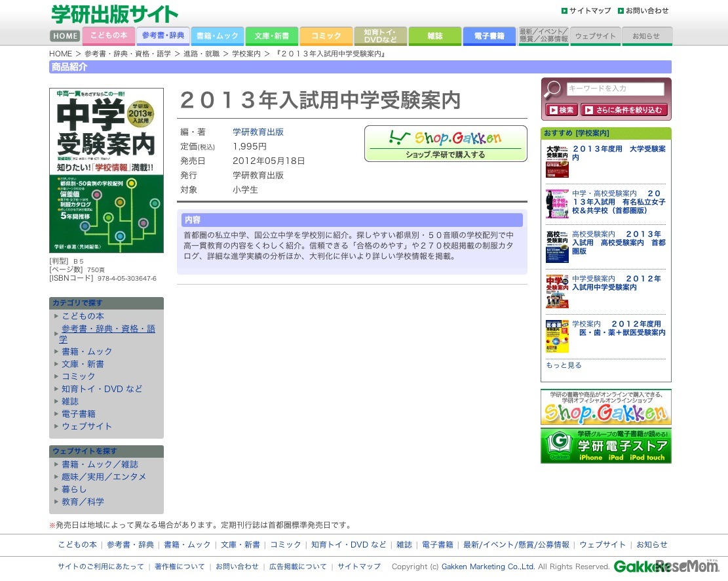The height and width of the screenshot is (581, 728).
Task: Click the arrow icon beside 教育・科学
Action: 56,502
